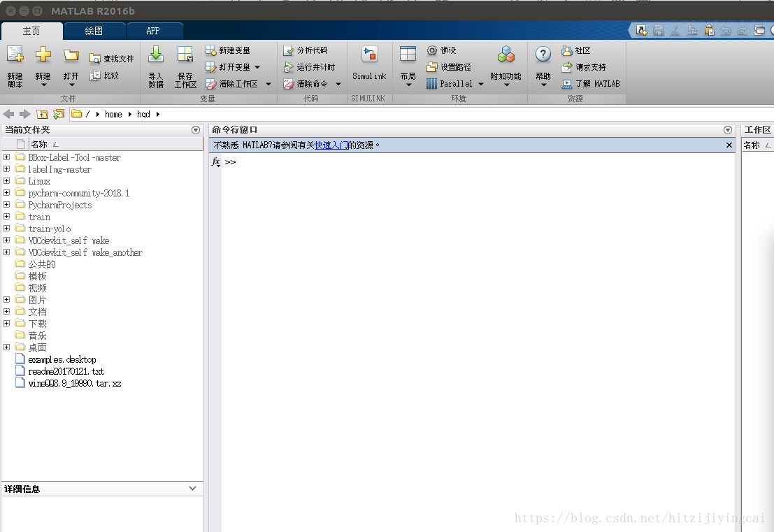
Task: Open Preferences (预设)
Action: point(442,50)
